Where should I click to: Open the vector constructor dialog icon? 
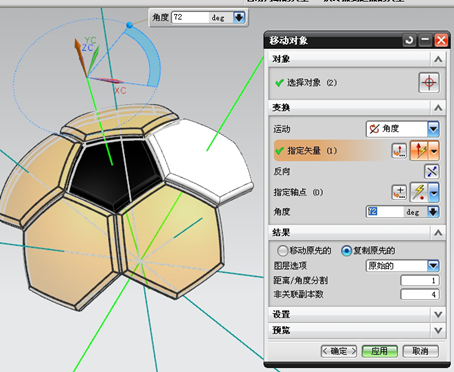tap(399, 151)
